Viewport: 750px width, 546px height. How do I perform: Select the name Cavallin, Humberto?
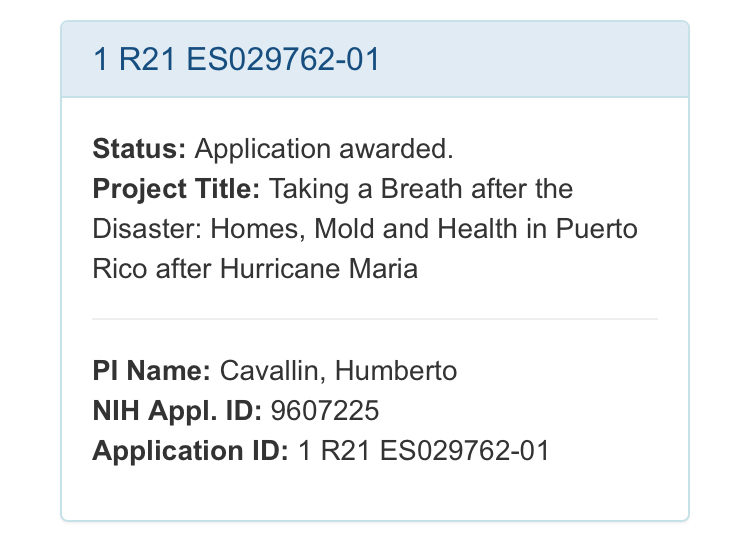pos(338,371)
